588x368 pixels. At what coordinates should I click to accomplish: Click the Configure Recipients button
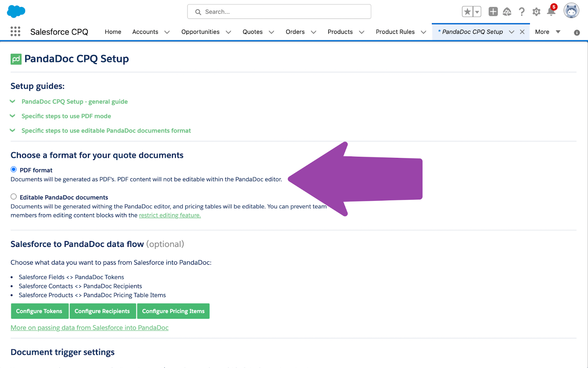(x=102, y=311)
